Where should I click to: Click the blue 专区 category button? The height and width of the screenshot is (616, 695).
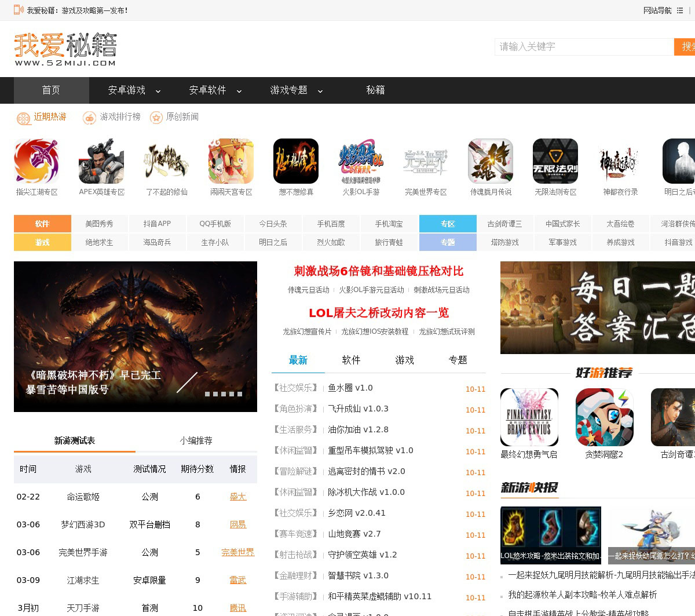pyautogui.click(x=448, y=224)
